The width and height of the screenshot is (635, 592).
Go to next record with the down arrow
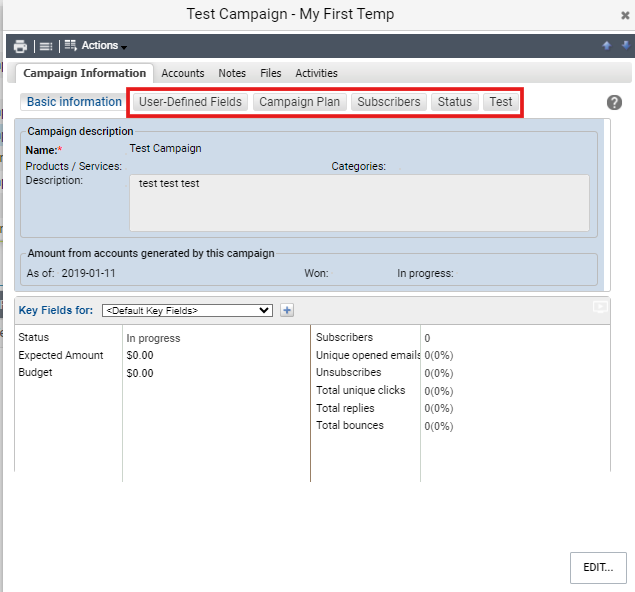click(626, 45)
